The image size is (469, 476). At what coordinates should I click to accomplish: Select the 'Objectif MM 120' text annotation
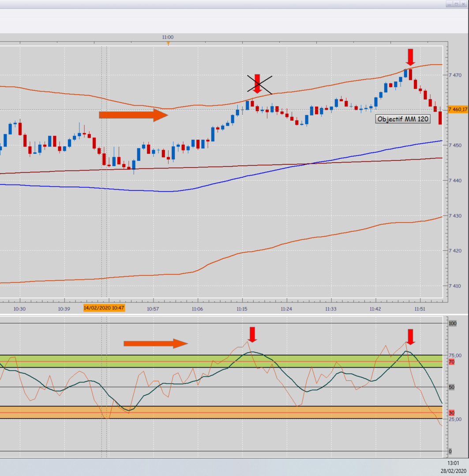(x=403, y=119)
